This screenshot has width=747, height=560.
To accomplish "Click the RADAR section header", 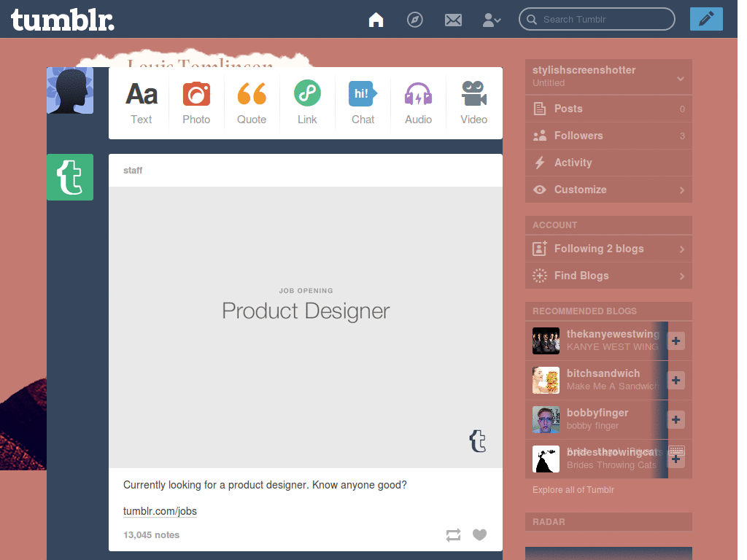I will point(608,522).
